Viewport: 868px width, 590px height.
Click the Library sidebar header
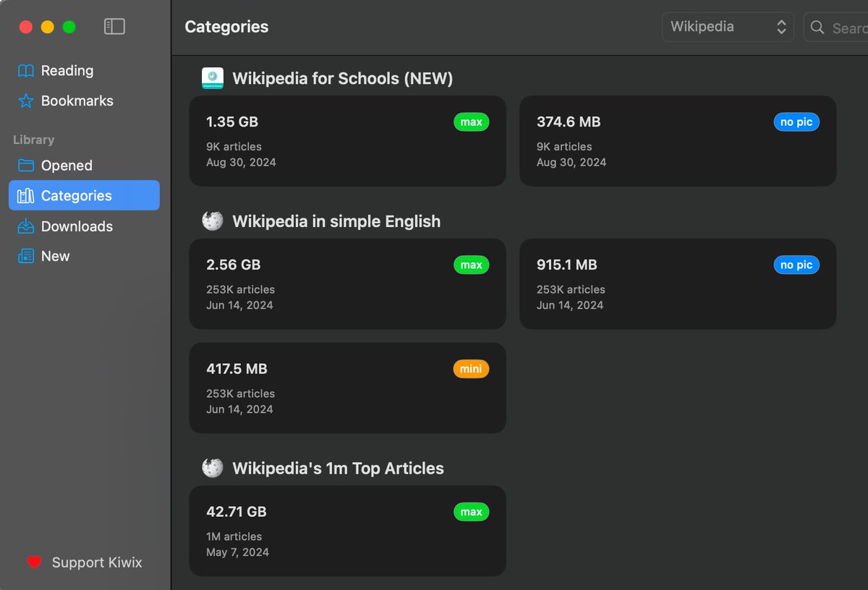tap(33, 140)
